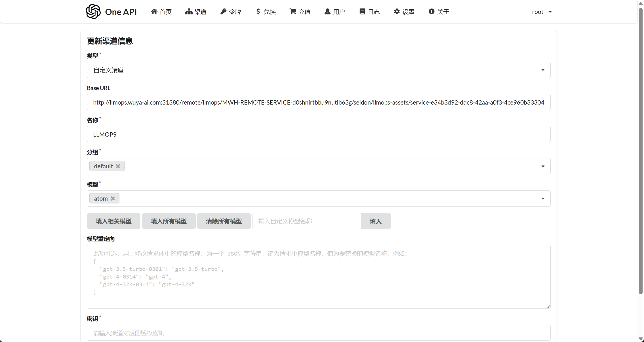Open the 类型 channel type dropdown

click(x=319, y=70)
